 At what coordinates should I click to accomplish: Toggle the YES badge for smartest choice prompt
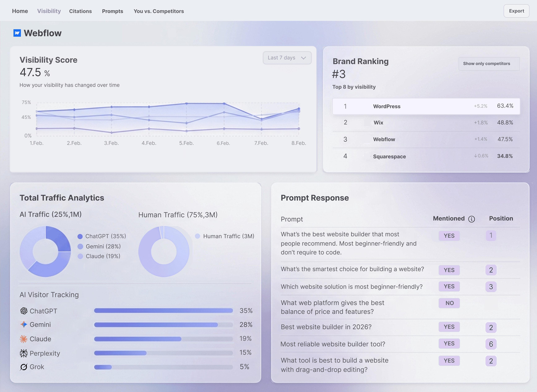tap(449, 270)
